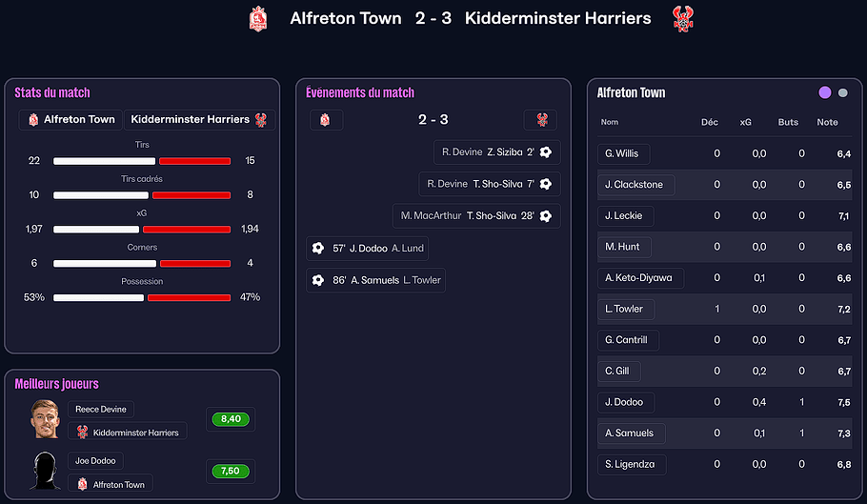Click goal ball icon beside 57' J. Dodoo
The image size is (867, 504).
point(318,249)
